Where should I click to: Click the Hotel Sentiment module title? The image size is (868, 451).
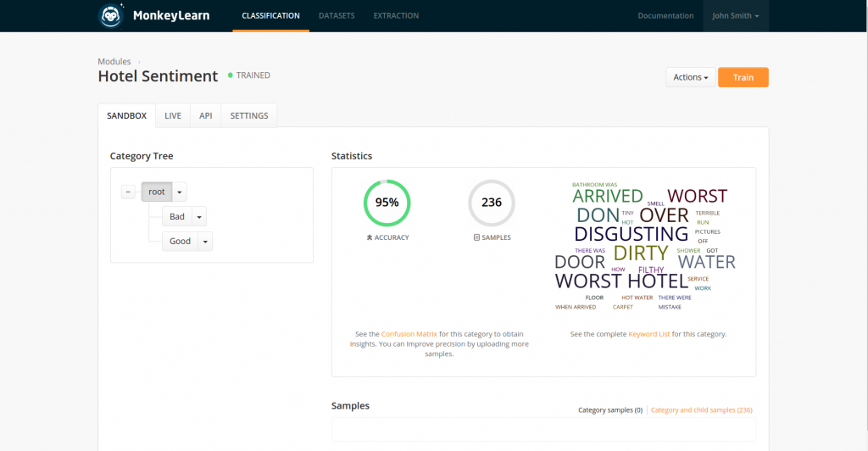(x=158, y=75)
